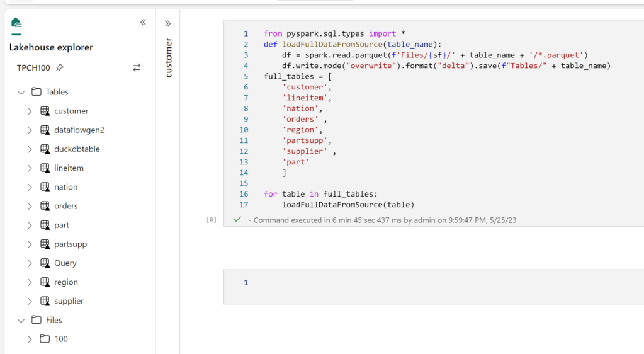Screen dimensions: 644x354
Task: Click the Query table icon
Action: (x=45, y=263)
